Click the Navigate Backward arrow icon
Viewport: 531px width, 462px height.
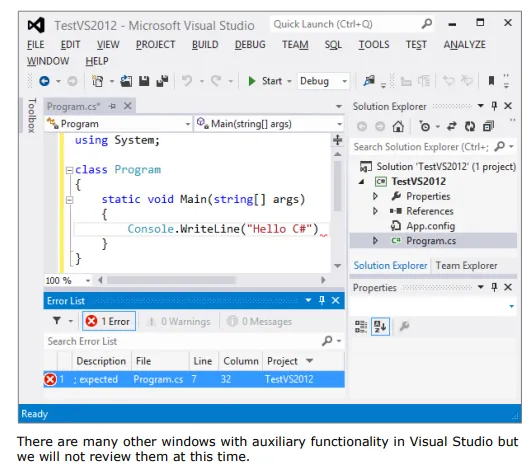[x=44, y=81]
